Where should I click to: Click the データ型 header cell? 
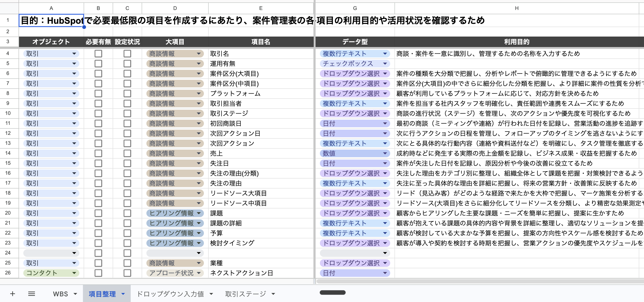click(x=355, y=42)
